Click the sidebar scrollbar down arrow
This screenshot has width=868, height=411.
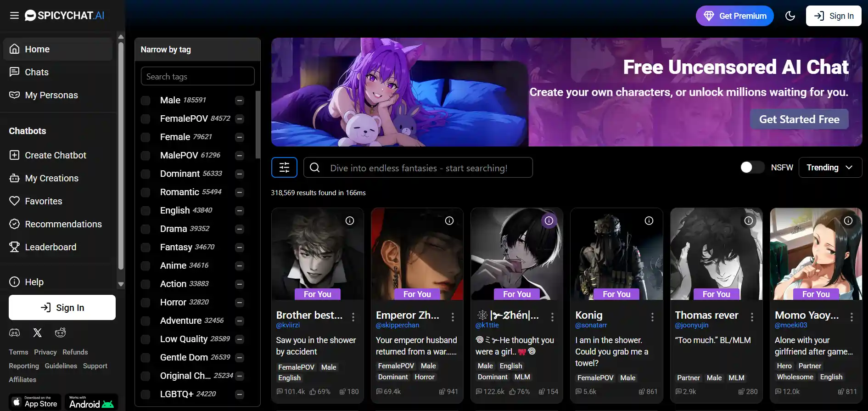coord(121,284)
